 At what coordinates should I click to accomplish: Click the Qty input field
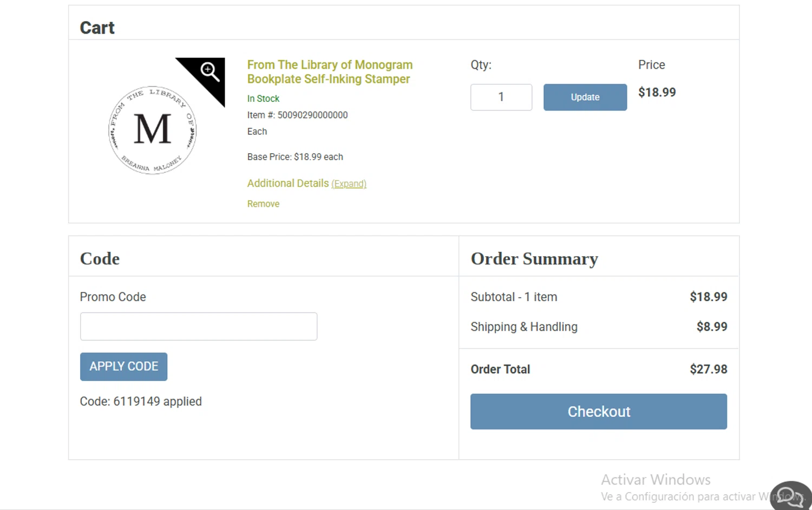point(501,97)
